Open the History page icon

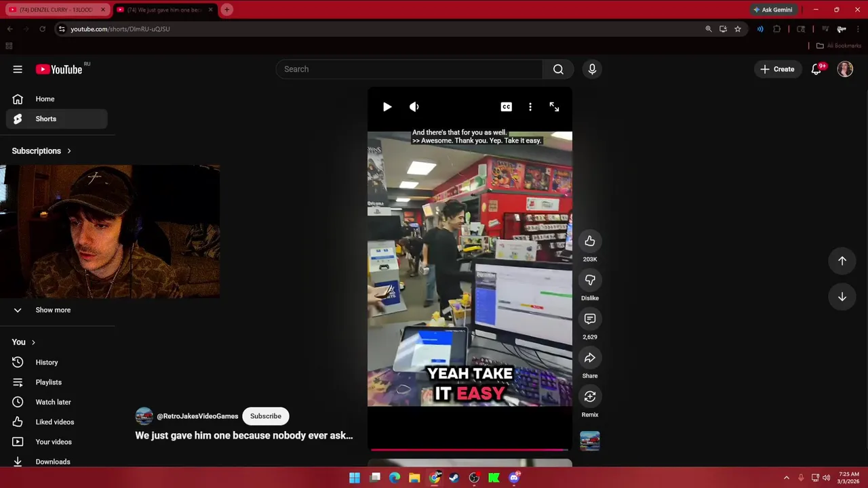(x=18, y=363)
